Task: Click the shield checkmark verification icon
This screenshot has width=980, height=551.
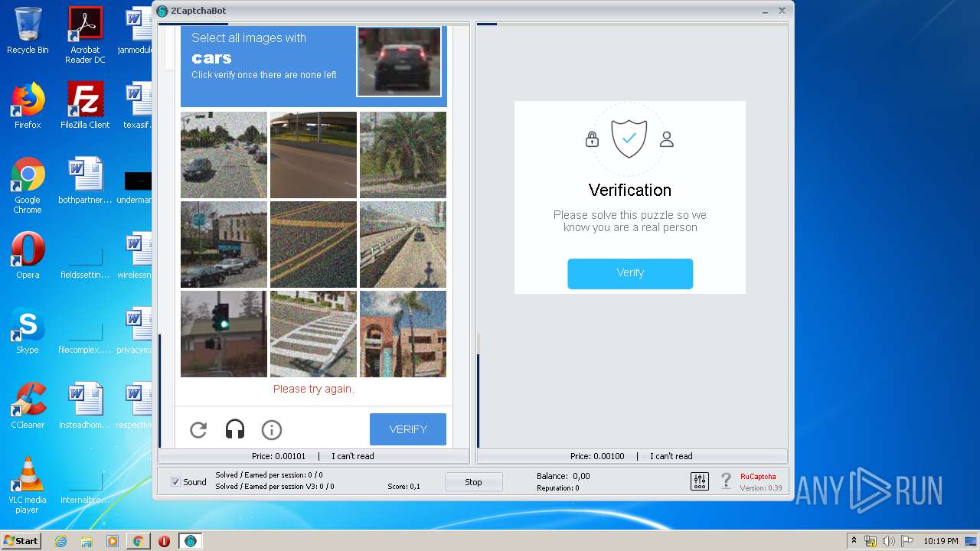Action: [x=629, y=139]
